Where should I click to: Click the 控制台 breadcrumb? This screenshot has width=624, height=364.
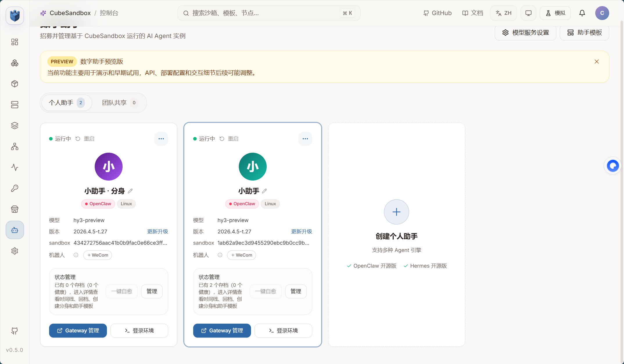click(x=109, y=13)
